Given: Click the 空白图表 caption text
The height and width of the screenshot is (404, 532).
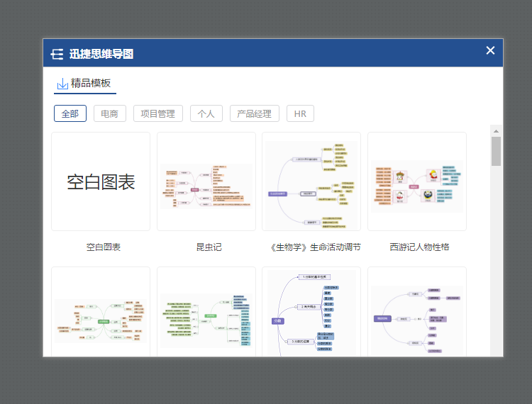Looking at the screenshot, I should [x=103, y=247].
